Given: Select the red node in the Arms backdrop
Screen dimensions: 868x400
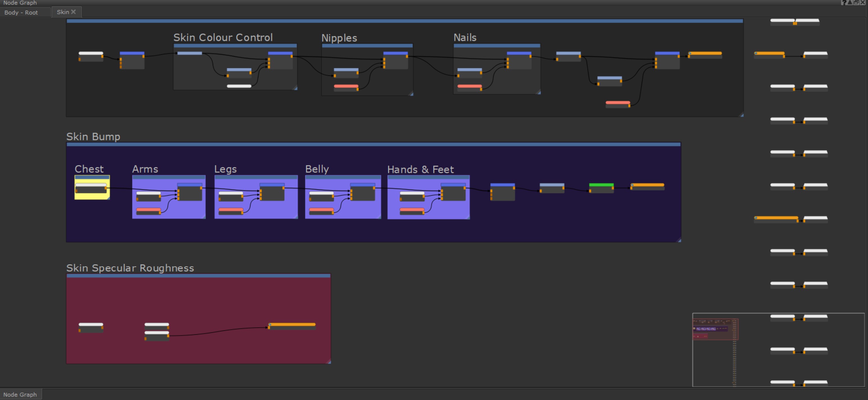Looking at the screenshot, I should click(148, 211).
